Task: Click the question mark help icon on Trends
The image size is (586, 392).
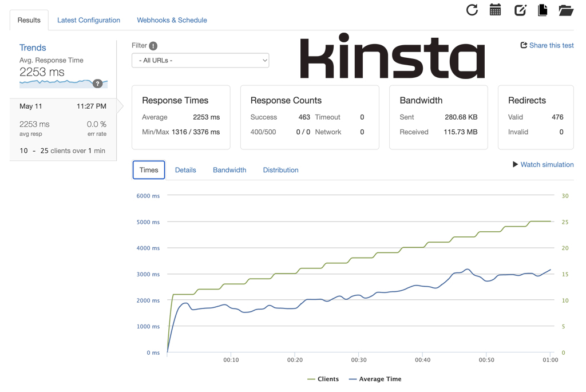Action: [97, 84]
